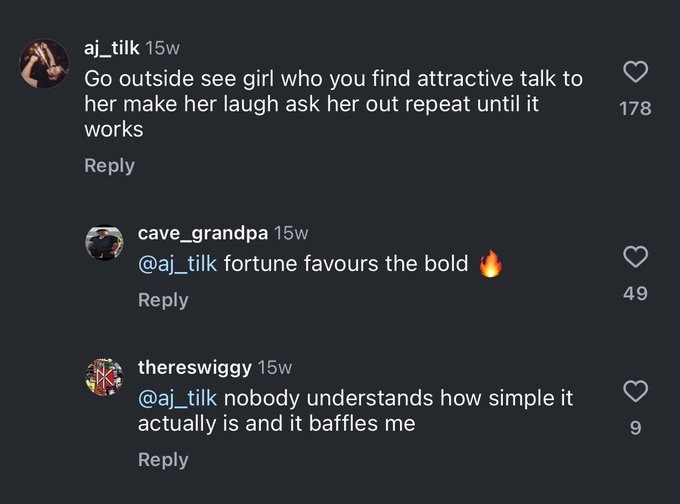Image resolution: width=680 pixels, height=504 pixels.
Task: Like cave_grandpa's reply with heart icon
Action: pos(635,257)
